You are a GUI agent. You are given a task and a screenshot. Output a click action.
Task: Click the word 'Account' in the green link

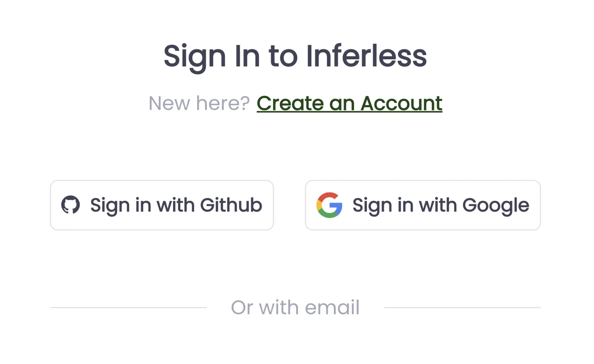point(401,103)
